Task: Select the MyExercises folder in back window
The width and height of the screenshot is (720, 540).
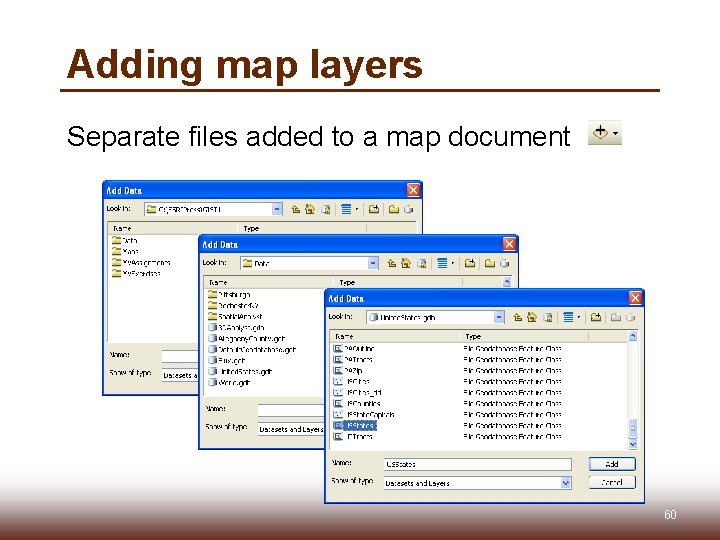Action: point(136,273)
